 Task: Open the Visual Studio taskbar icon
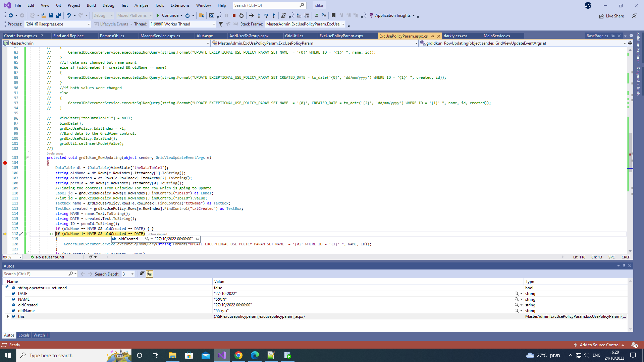pos(222,355)
